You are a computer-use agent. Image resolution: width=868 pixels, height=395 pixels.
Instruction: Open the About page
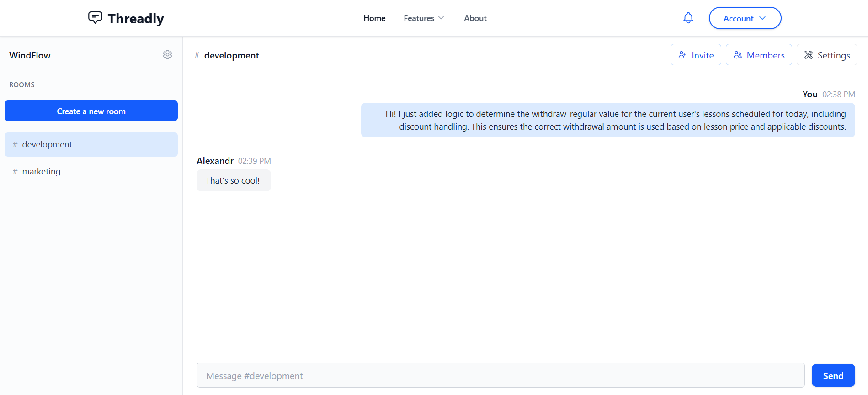[x=475, y=18]
